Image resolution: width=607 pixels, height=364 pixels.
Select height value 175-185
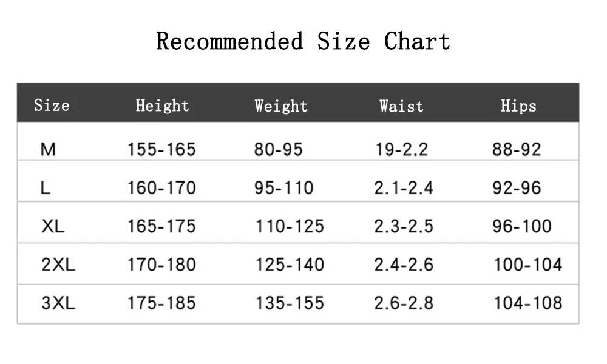(x=162, y=303)
